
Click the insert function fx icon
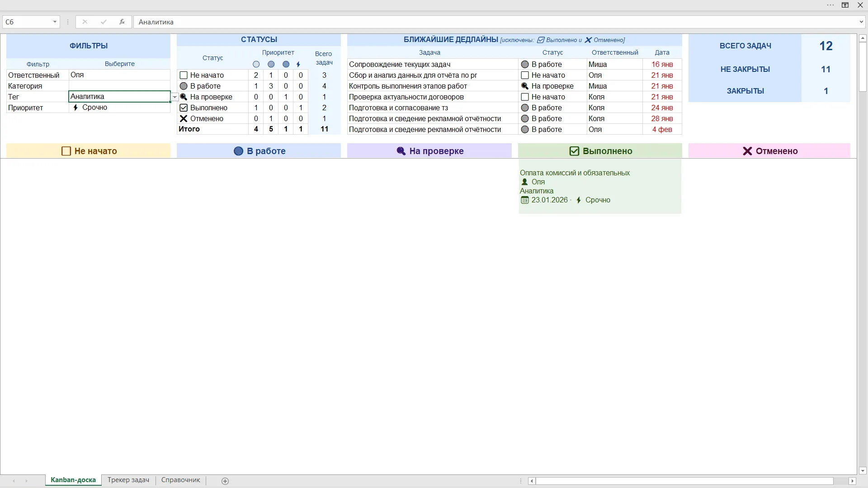pyautogui.click(x=122, y=22)
